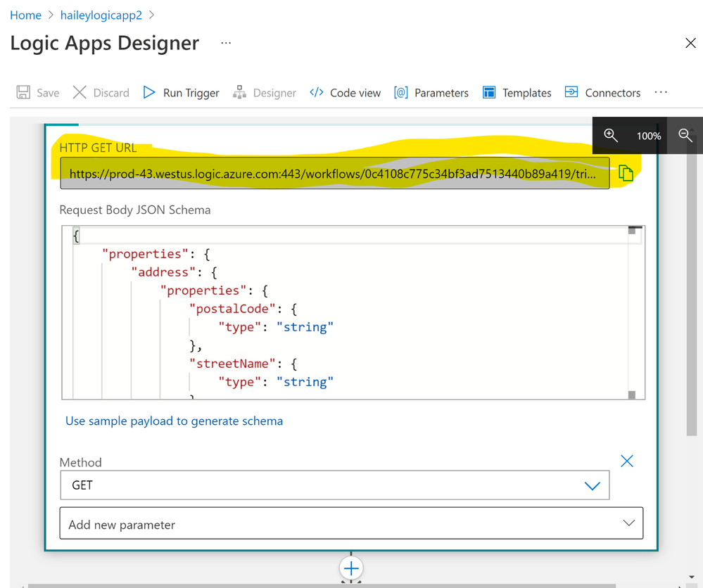703x588 pixels.
Task: Expand the Method dropdown chevron
Action: pos(592,486)
